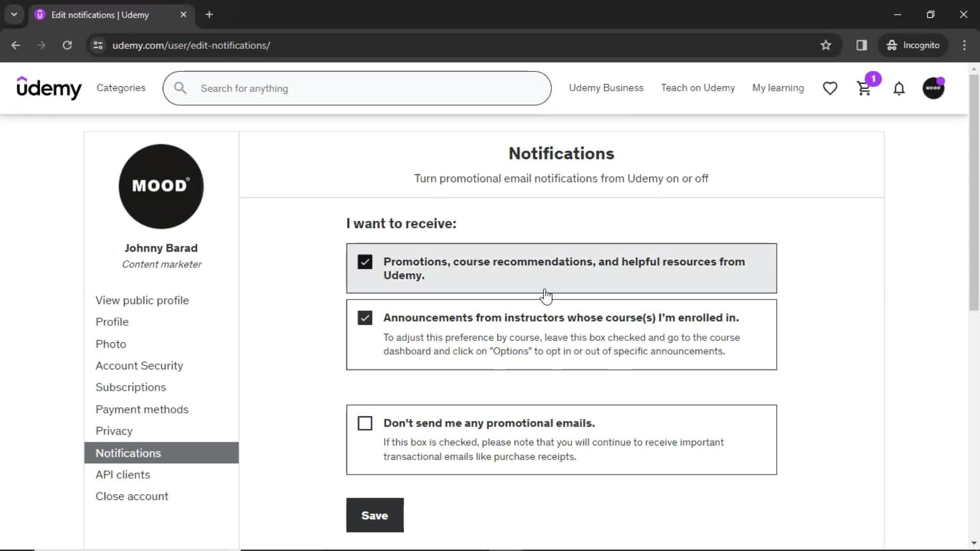This screenshot has width=980, height=551.
Task: Click the Udemy Business link icon
Action: (x=606, y=87)
